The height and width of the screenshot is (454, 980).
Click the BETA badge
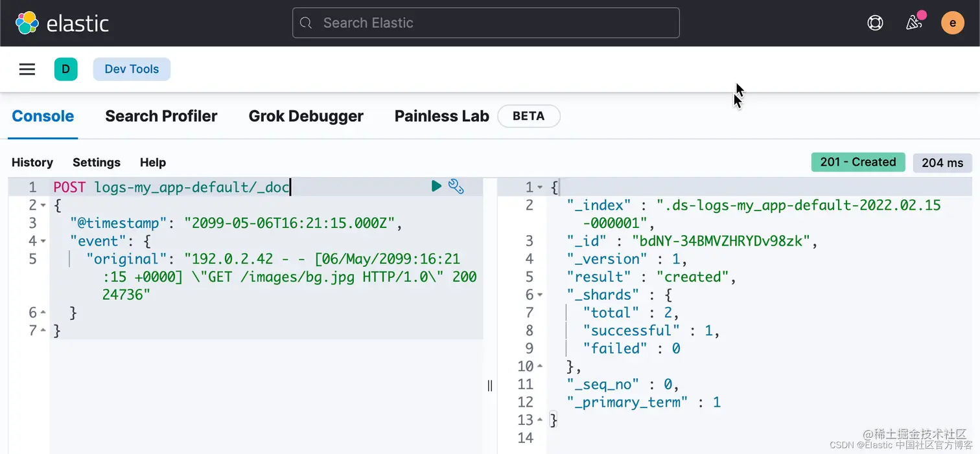click(529, 117)
